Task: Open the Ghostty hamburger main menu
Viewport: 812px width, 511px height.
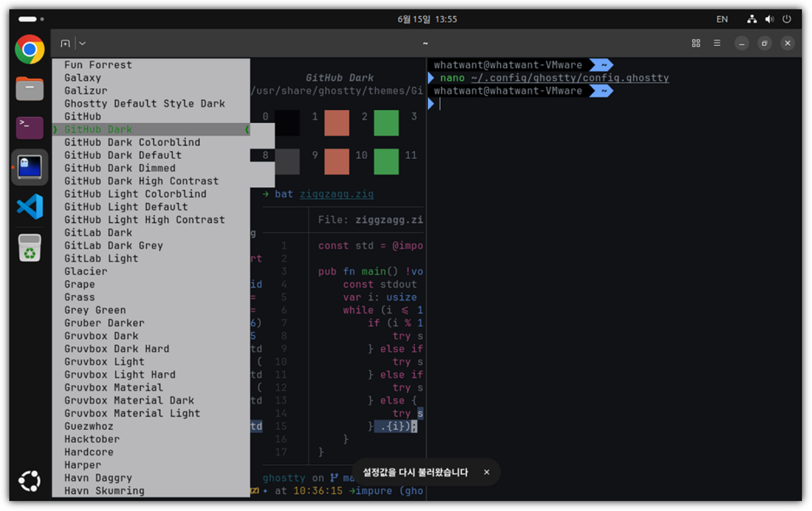Action: pyautogui.click(x=717, y=43)
